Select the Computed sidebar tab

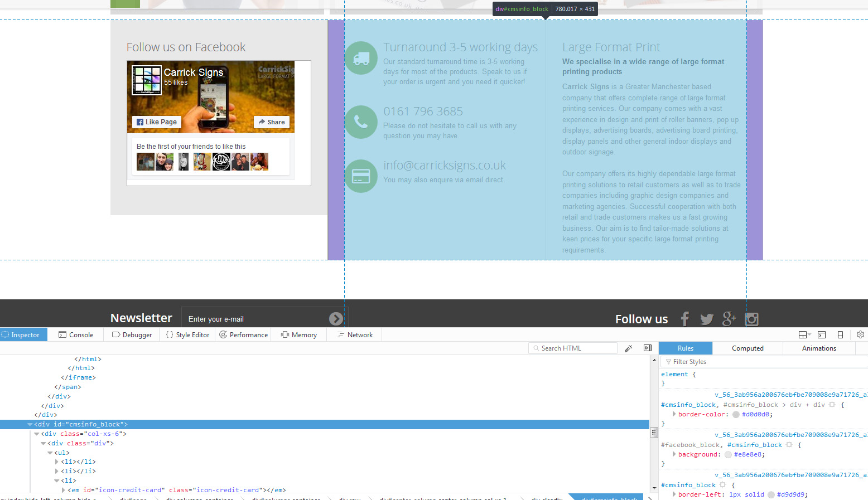pyautogui.click(x=748, y=348)
